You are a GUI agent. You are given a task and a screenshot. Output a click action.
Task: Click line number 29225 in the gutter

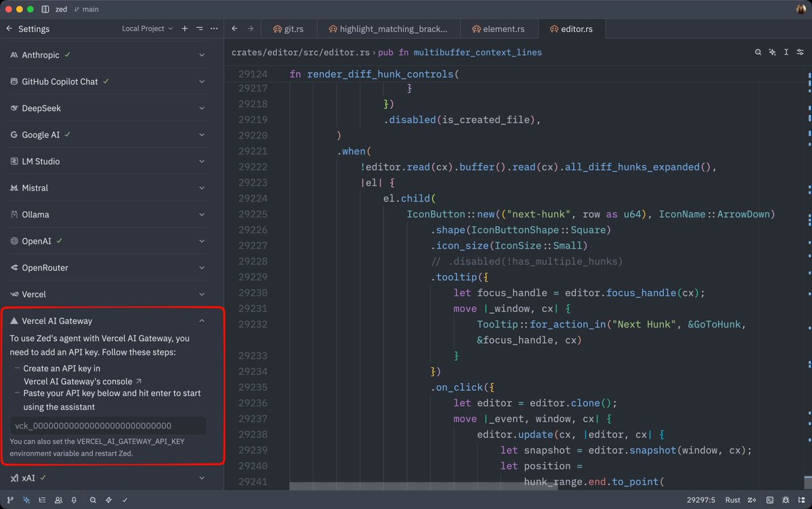[x=253, y=215]
